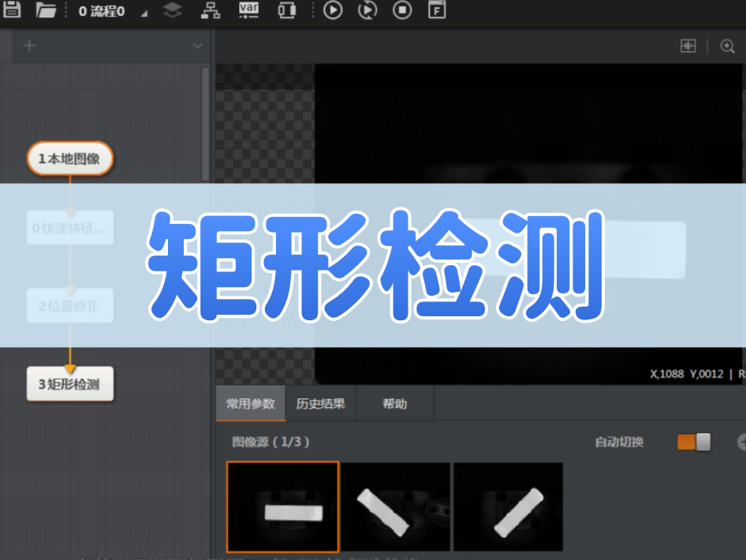The height and width of the screenshot is (560, 746).
Task: Click the flow canvas vertical scrollbar
Action: [206, 125]
